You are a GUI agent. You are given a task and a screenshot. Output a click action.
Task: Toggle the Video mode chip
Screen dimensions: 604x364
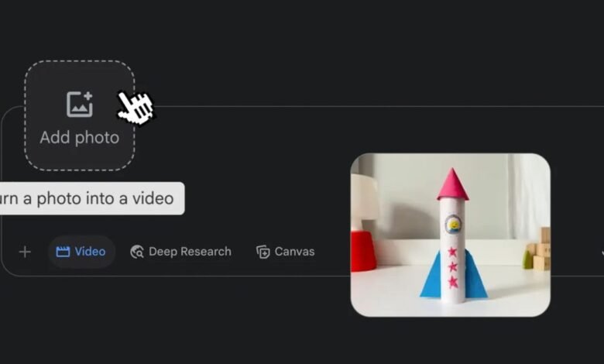click(81, 252)
